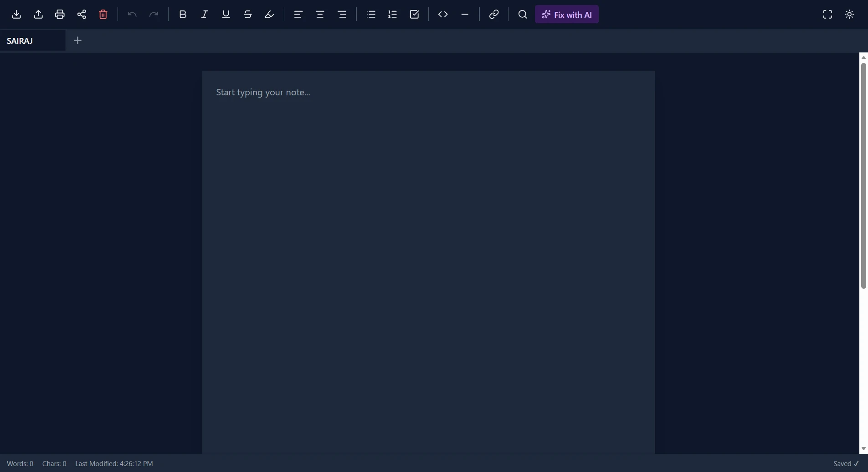Align text to the center

click(320, 14)
